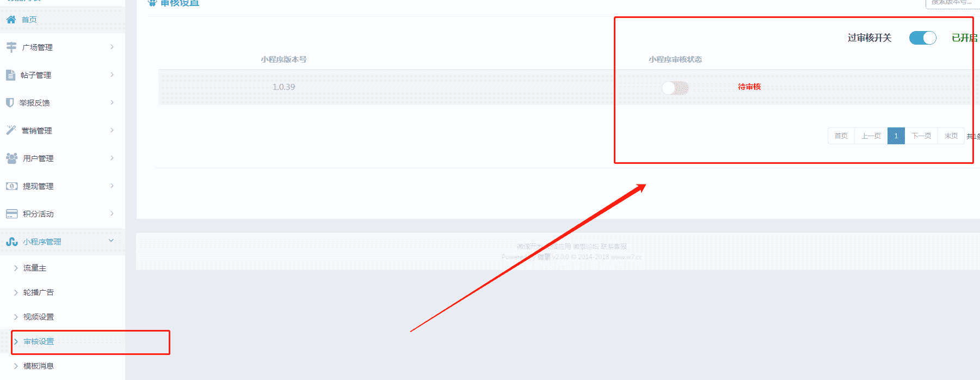Click the card icon for 积分活动
Viewport: 980px width, 380px height.
11,213
